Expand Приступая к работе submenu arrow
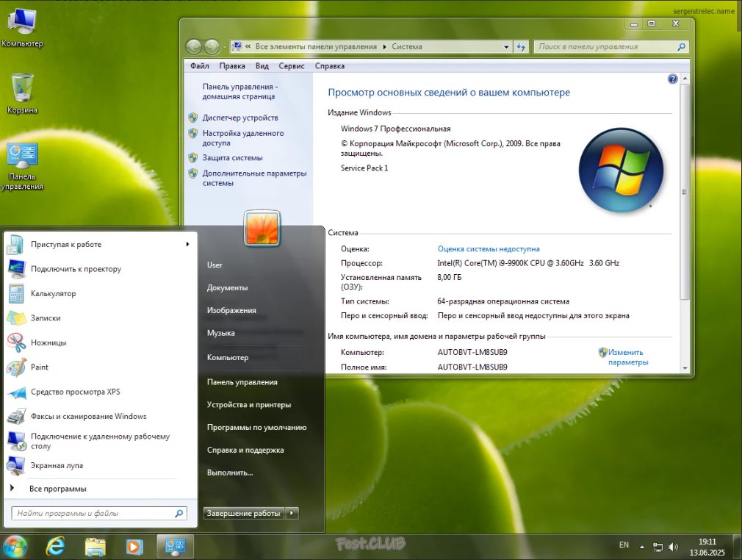The image size is (742, 560). point(187,244)
